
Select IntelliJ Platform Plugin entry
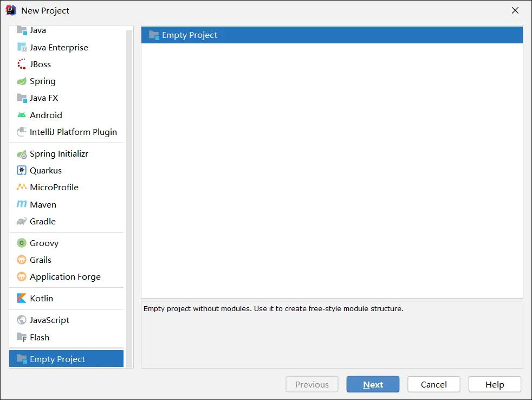[73, 132]
